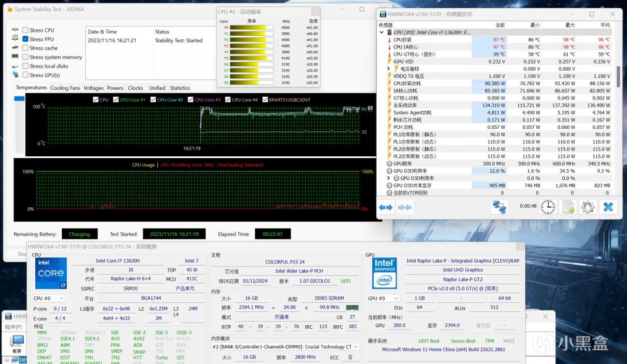Viewport: 627px width, 364px height.
Task: Enable the Stress system memory checkbox
Action: (x=25, y=57)
